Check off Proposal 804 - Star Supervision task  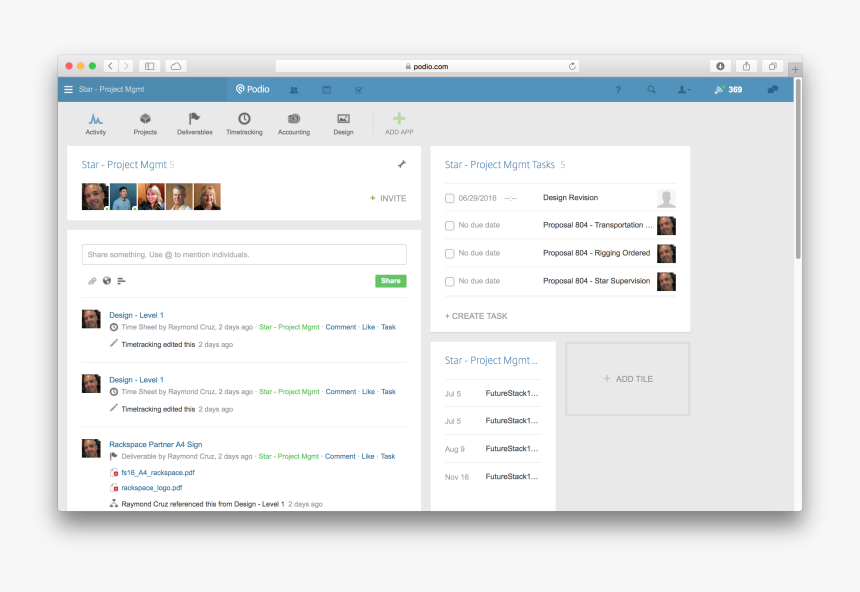[450, 281]
